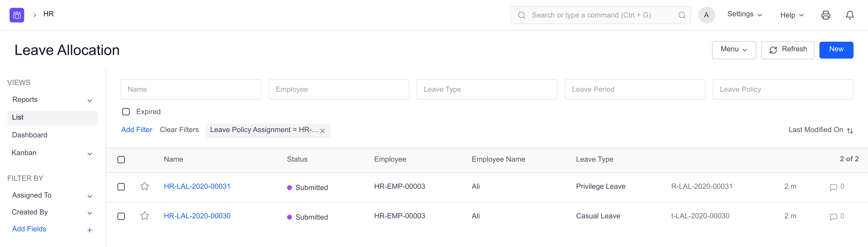The height and width of the screenshot is (247, 868).
Task: Remove the Leave Policy Assignment filter
Action: coord(322,131)
